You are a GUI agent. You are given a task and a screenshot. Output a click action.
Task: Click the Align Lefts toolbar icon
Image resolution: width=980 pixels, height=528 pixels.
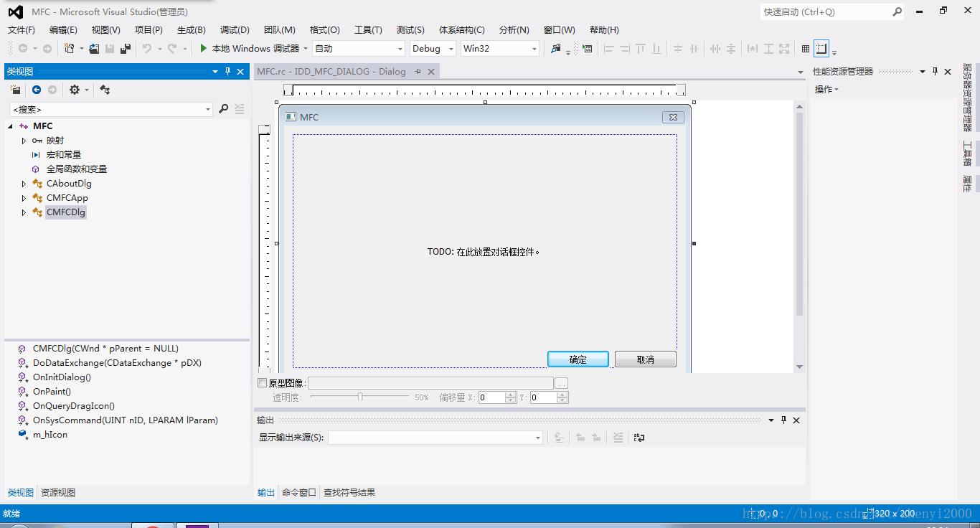click(609, 48)
